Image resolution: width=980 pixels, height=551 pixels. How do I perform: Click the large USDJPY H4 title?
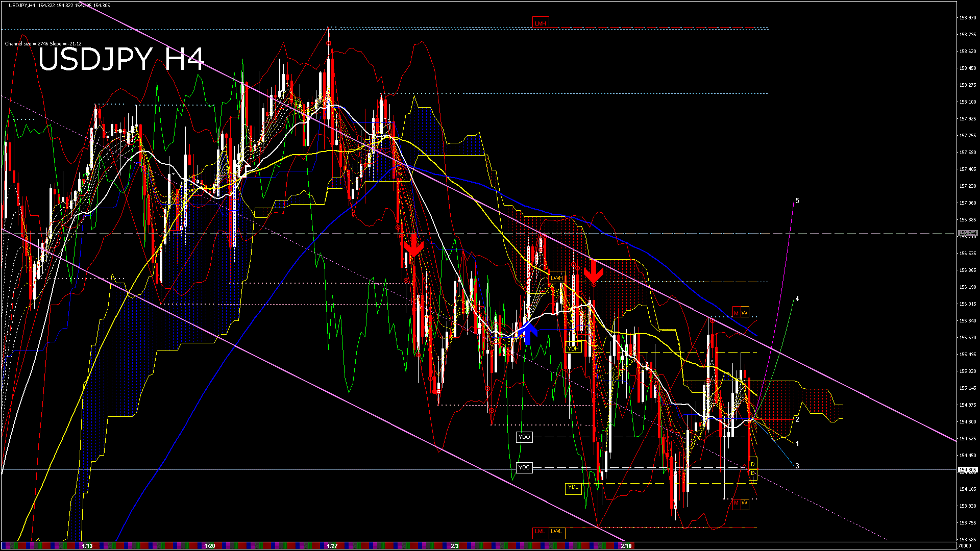coord(121,60)
